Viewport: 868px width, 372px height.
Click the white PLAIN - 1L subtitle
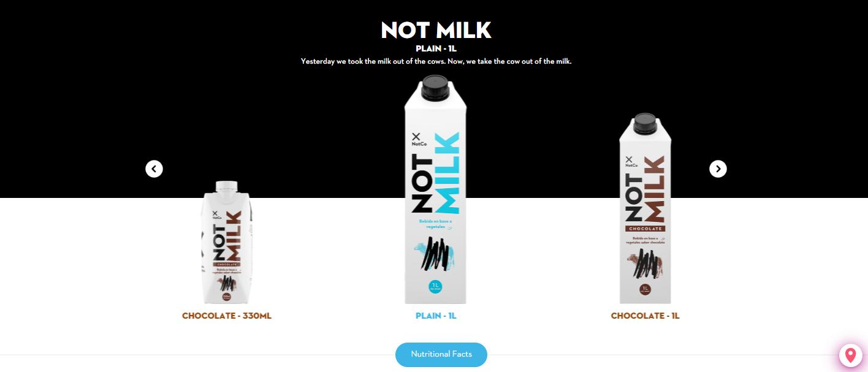(436, 48)
